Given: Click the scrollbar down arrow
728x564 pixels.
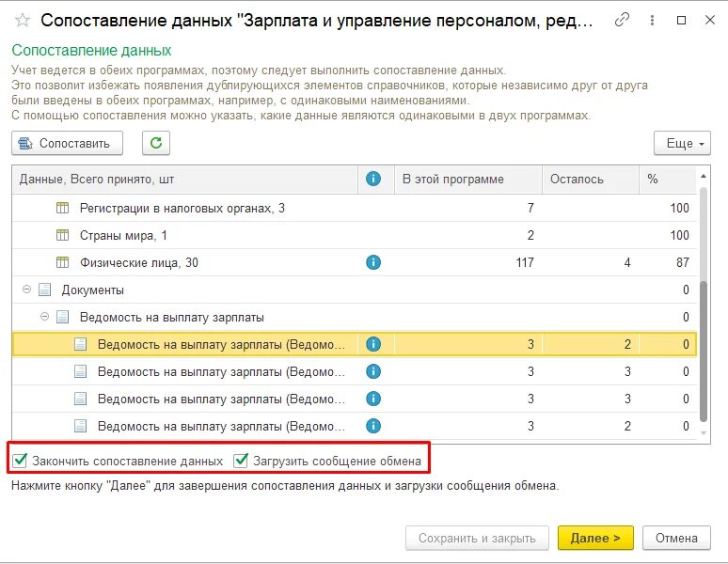Looking at the screenshot, I should (704, 433).
